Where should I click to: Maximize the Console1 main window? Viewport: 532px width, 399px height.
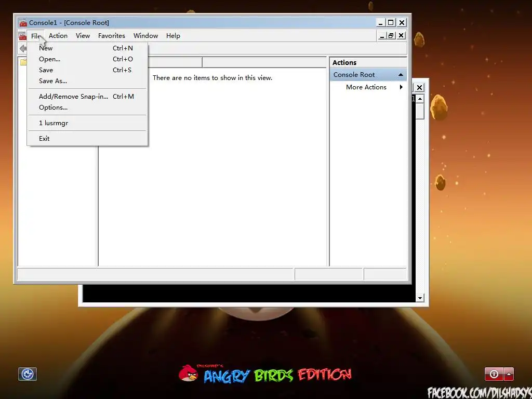[x=391, y=23]
